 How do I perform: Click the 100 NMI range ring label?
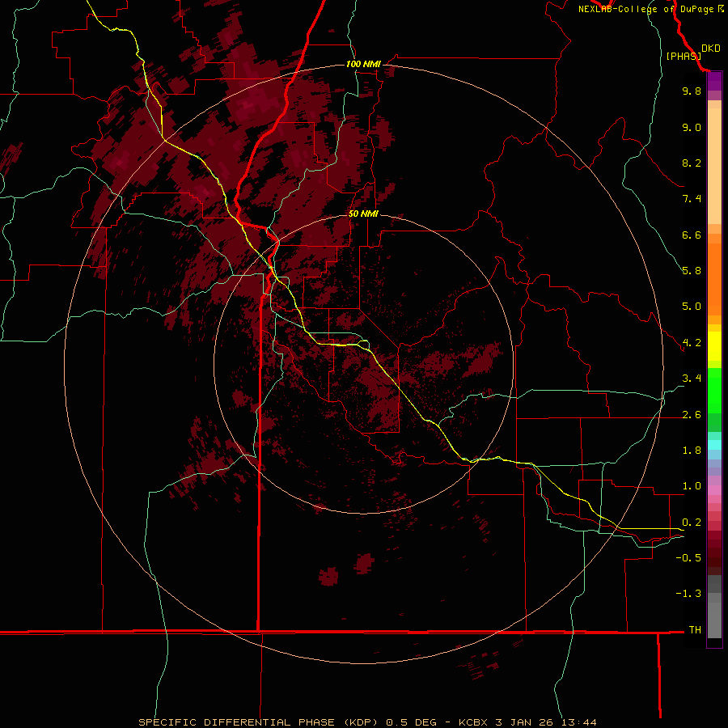click(x=363, y=64)
